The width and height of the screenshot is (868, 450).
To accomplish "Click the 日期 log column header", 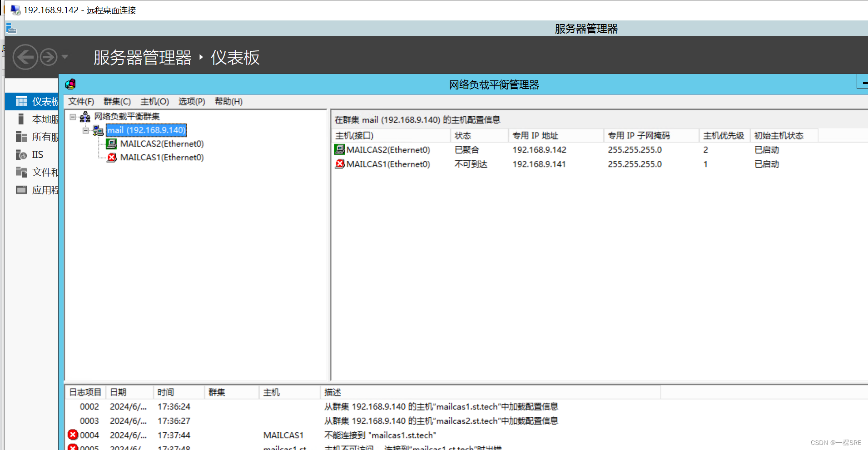I will 129,392.
